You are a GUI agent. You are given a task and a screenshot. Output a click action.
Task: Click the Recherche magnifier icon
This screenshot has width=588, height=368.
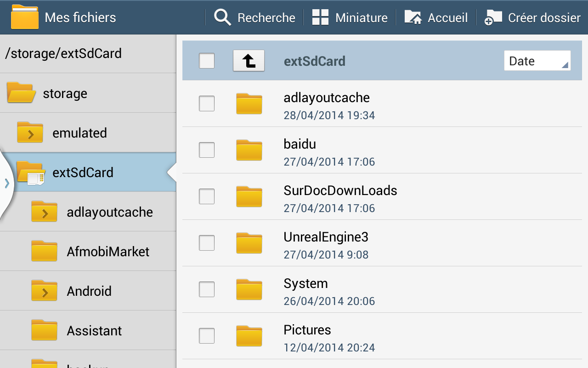tap(223, 17)
